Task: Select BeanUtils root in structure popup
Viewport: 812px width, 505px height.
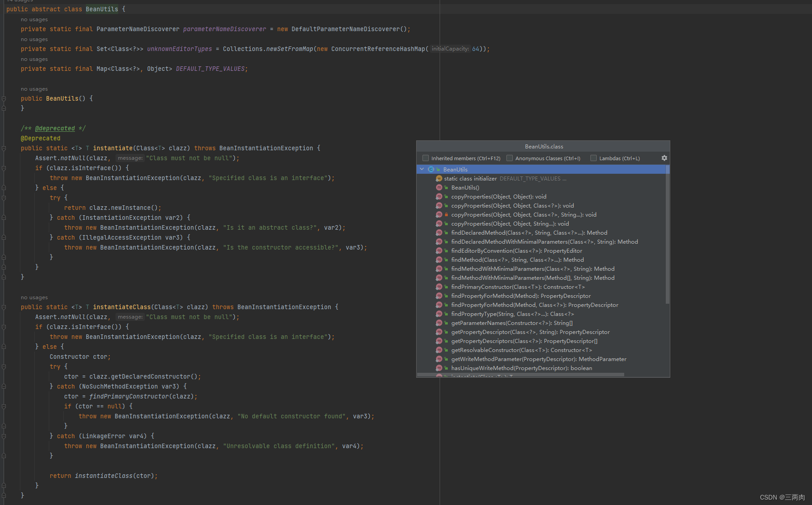Action: pyautogui.click(x=541, y=169)
